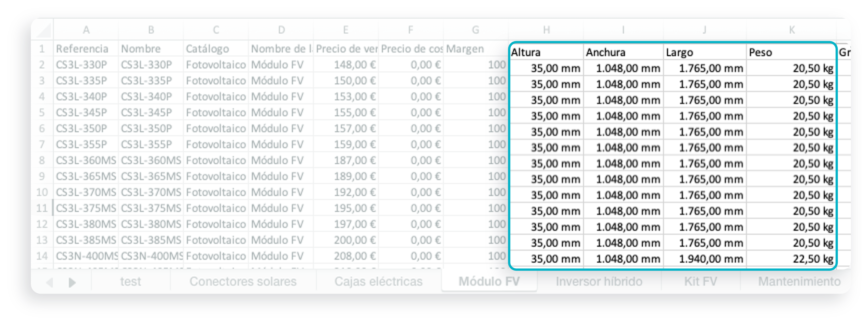
Task: Click the Fotovoltaico cell in row 5
Action: (216, 112)
